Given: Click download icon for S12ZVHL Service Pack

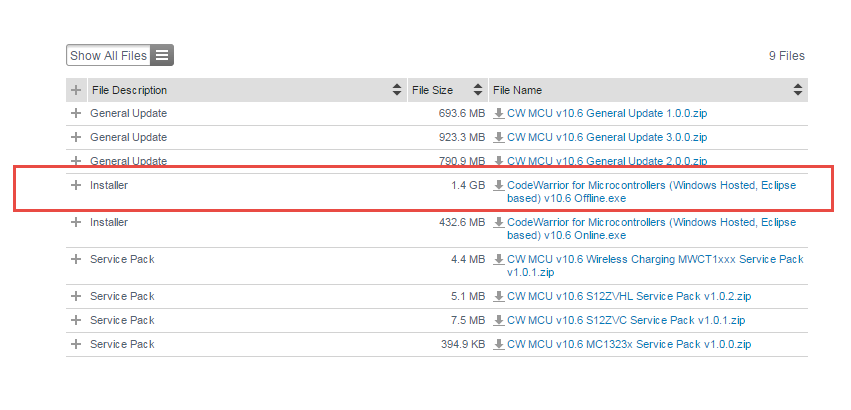Looking at the screenshot, I should [498, 296].
